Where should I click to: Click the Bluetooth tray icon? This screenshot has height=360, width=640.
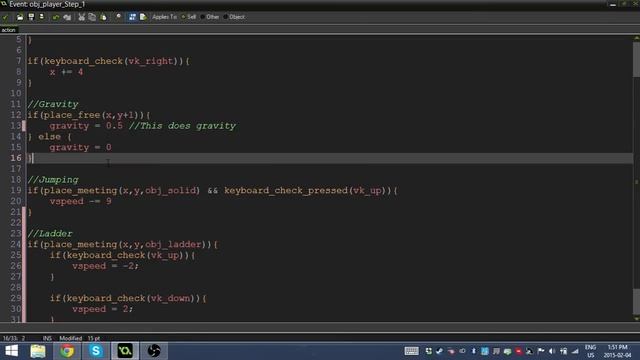pos(473,351)
